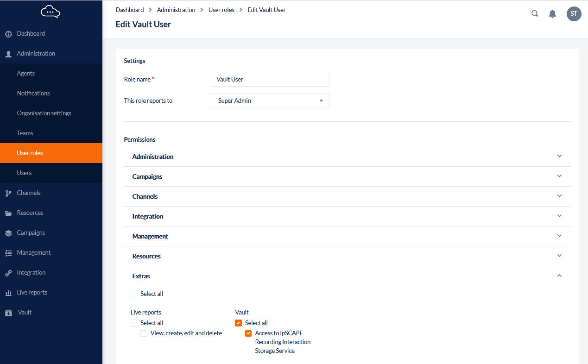Click the Resources folder icon in sidebar

coord(8,213)
